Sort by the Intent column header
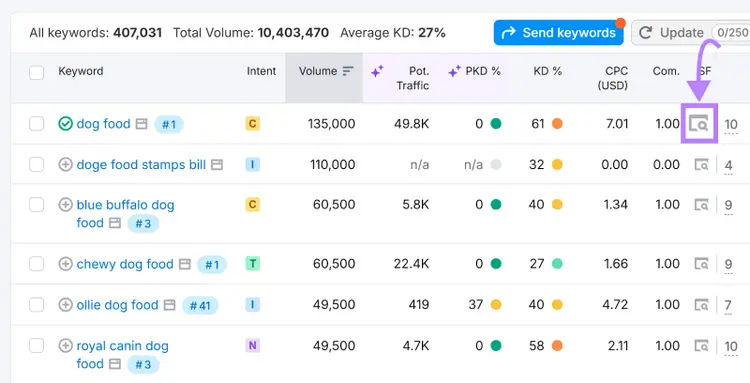The width and height of the screenshot is (750, 383). click(x=261, y=71)
